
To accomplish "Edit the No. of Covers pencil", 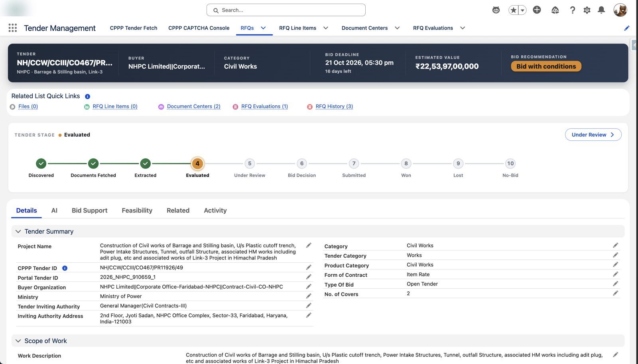I will coord(615,293).
